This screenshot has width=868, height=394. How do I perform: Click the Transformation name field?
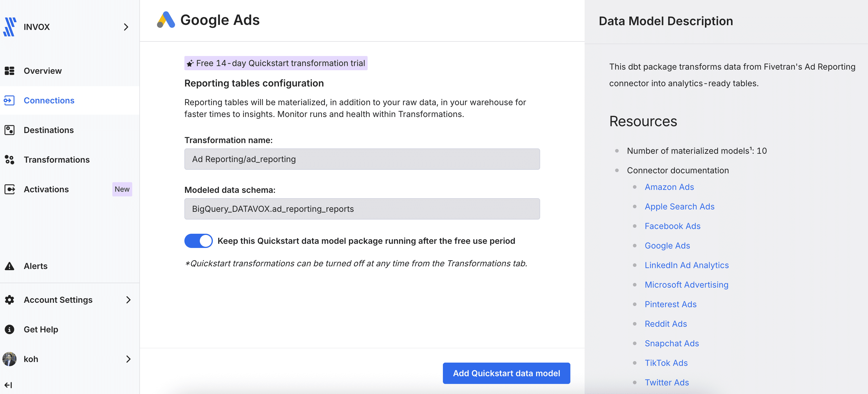click(362, 159)
